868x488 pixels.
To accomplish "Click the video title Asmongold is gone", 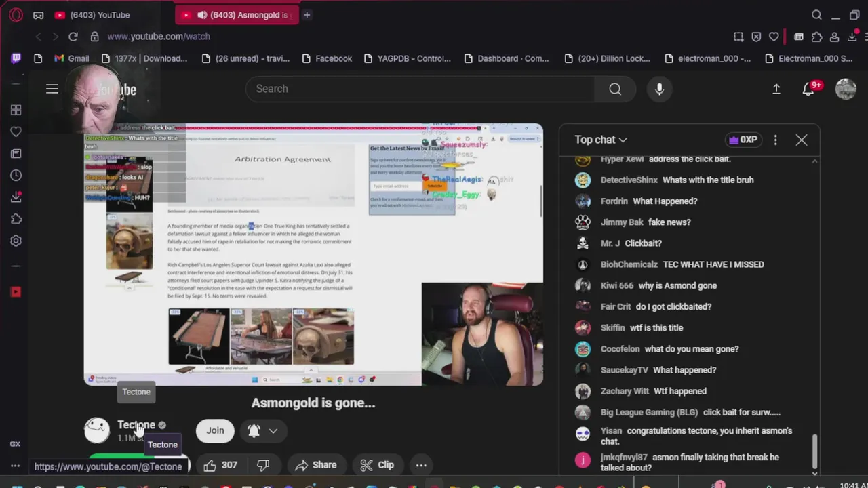I will [x=313, y=403].
